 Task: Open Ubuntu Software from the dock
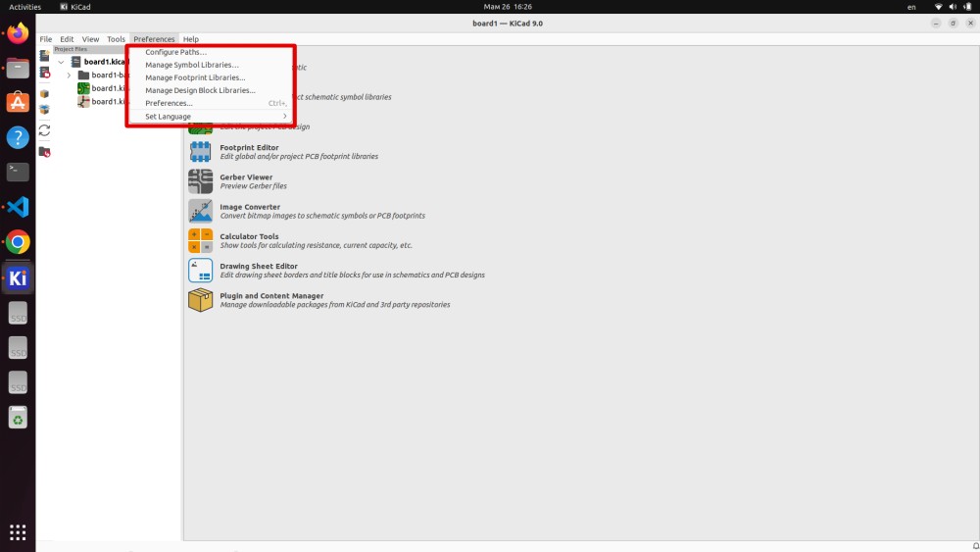(x=18, y=102)
